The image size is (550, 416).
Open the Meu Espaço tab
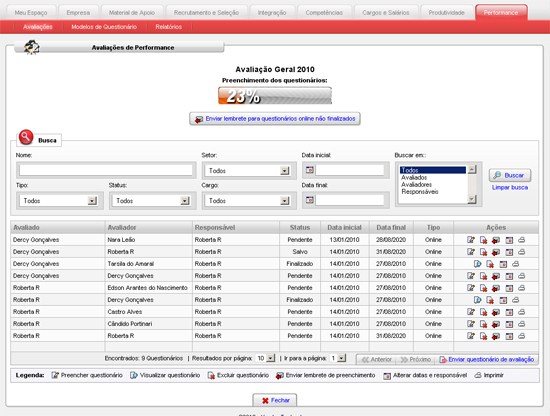pyautogui.click(x=31, y=13)
